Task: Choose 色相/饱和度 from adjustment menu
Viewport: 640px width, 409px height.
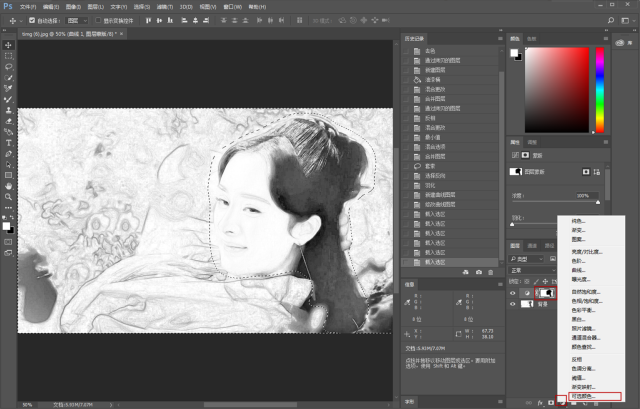Action: (587, 301)
